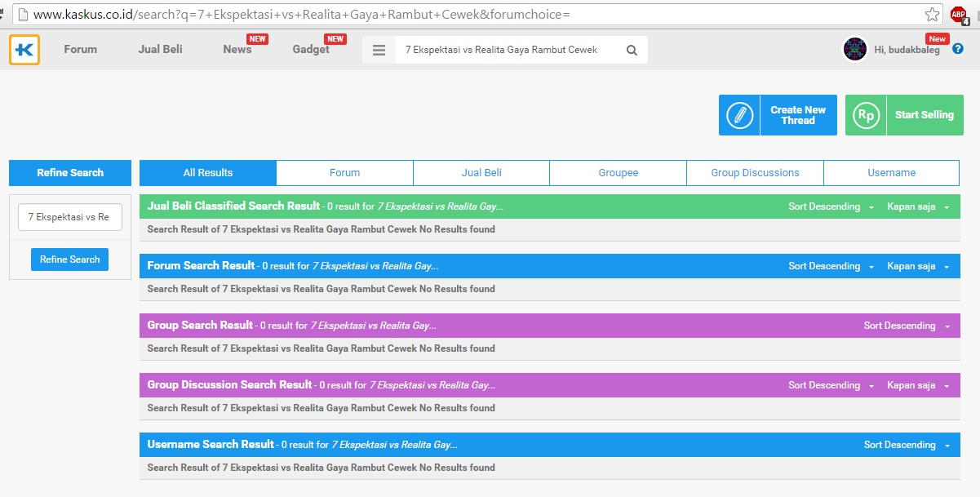This screenshot has width=980, height=497.
Task: Click the Create New Thread button
Action: click(778, 115)
